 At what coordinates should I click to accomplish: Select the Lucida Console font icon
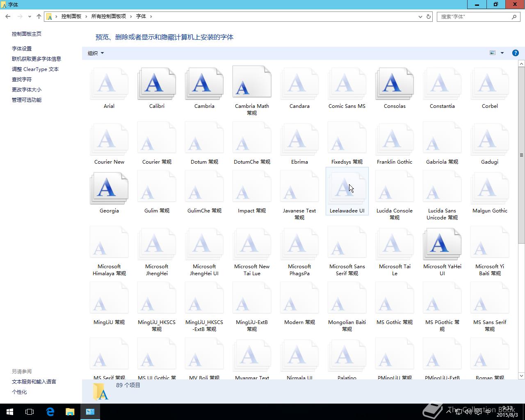coord(395,187)
